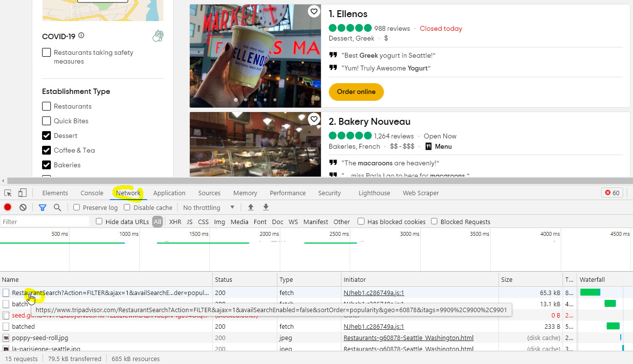Clear the network log
Viewport: 633px width, 364px height.
coord(23,207)
